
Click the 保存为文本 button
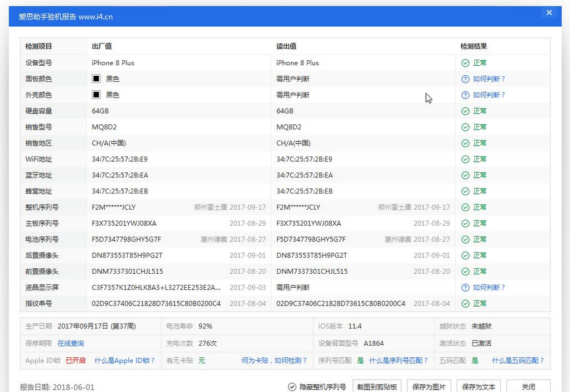click(x=478, y=385)
